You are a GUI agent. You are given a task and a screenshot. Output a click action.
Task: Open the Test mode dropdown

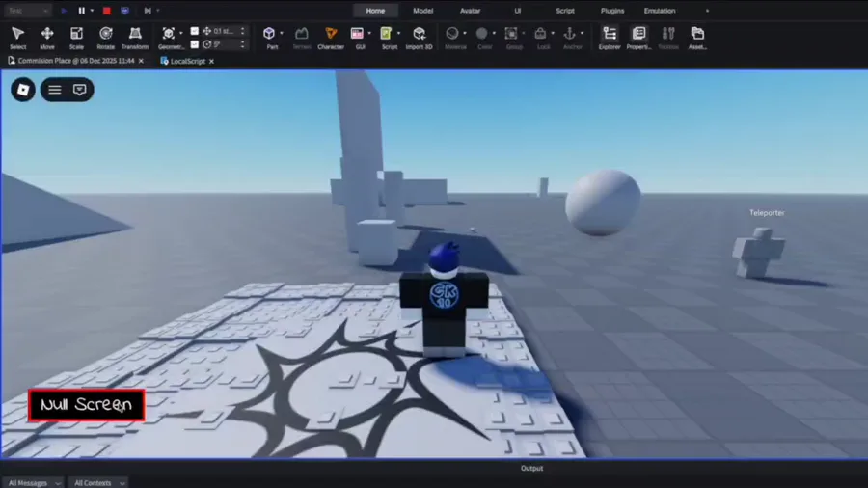tap(28, 11)
